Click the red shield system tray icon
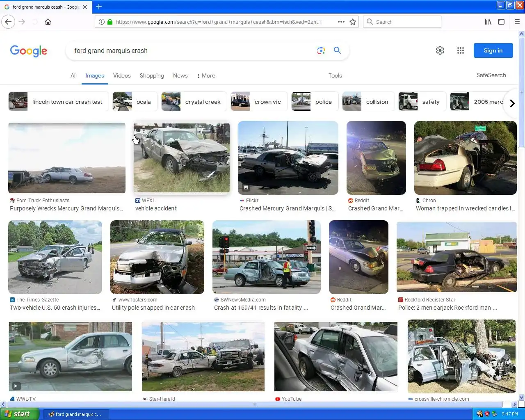Viewport: 525px width, 420px height. click(487, 414)
